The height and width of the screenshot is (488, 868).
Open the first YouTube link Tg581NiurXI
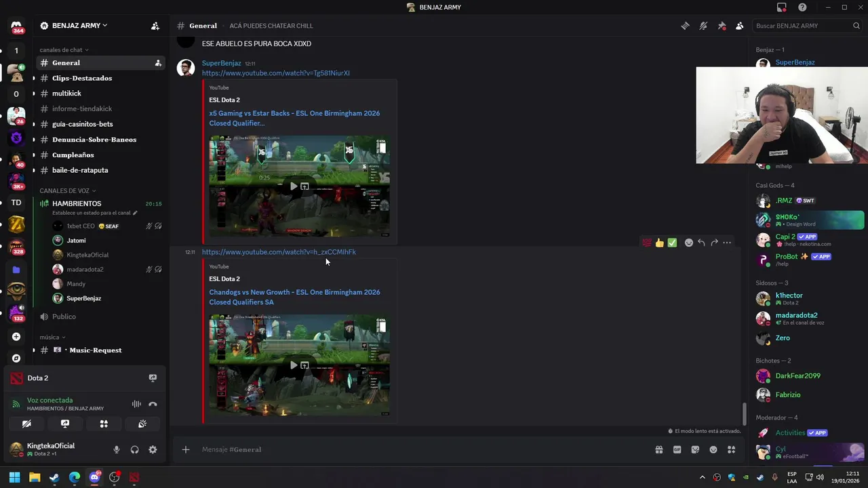tap(276, 73)
